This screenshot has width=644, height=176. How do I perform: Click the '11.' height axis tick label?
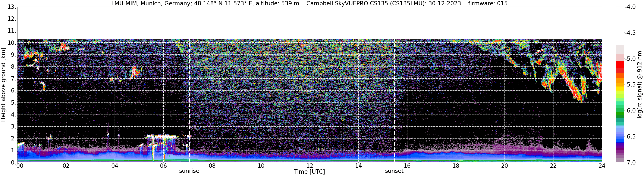(x=12, y=31)
